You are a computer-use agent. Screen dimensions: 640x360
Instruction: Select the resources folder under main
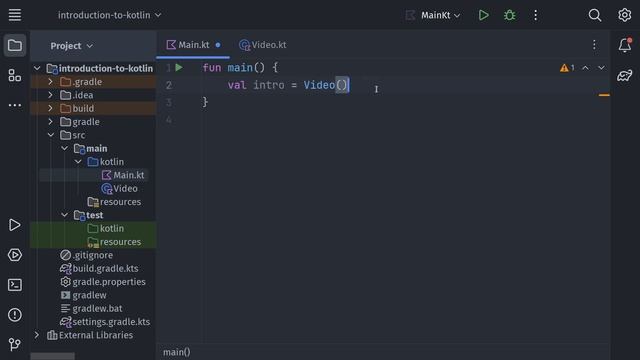114,202
